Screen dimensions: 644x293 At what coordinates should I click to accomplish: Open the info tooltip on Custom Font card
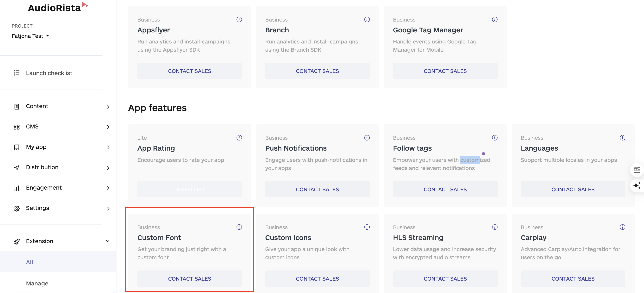pos(239,227)
